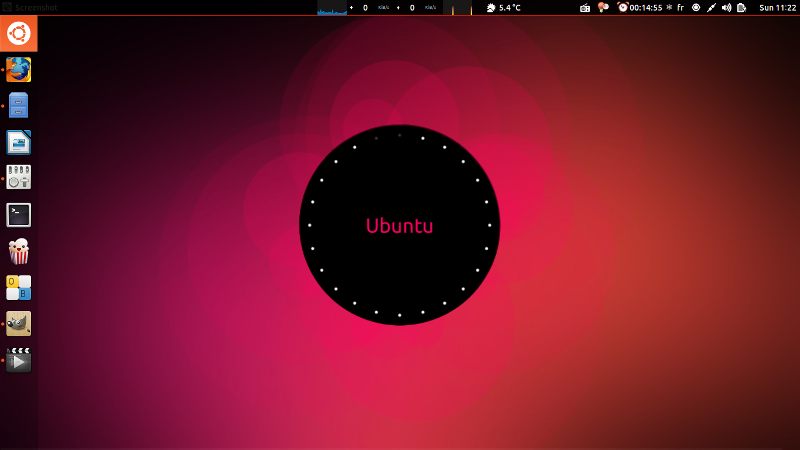Open the weather indicator showing 5.4 °C
This screenshot has width=800, height=450.
point(504,8)
